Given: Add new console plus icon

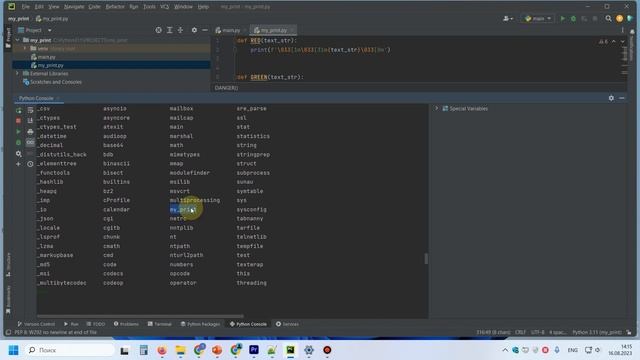Looking at the screenshot, I should (18, 164).
